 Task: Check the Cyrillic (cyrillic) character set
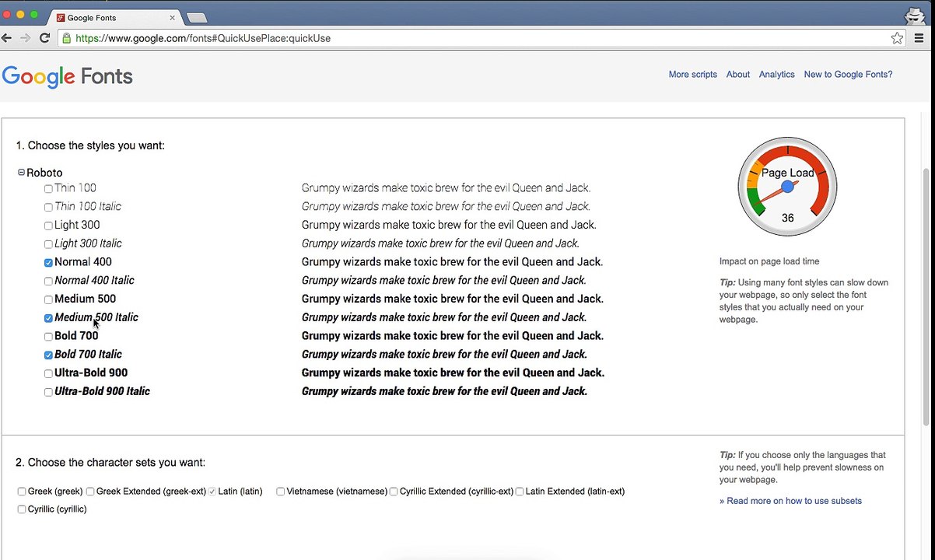tap(22, 509)
